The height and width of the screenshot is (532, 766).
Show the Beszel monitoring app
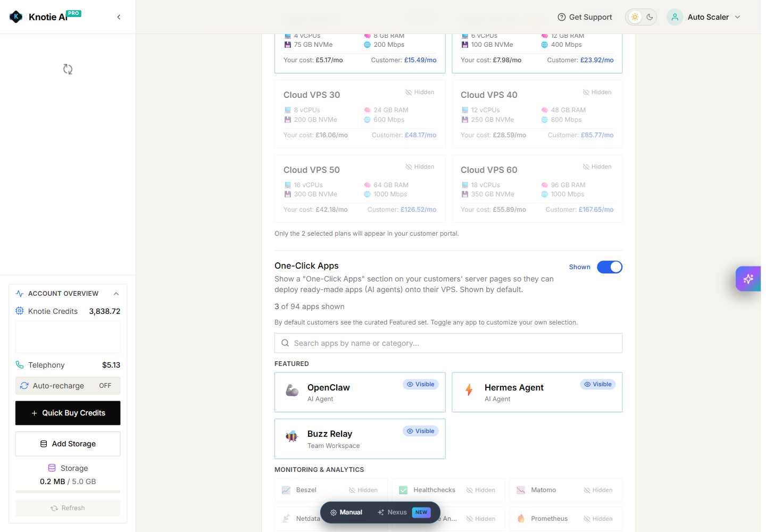363,490
